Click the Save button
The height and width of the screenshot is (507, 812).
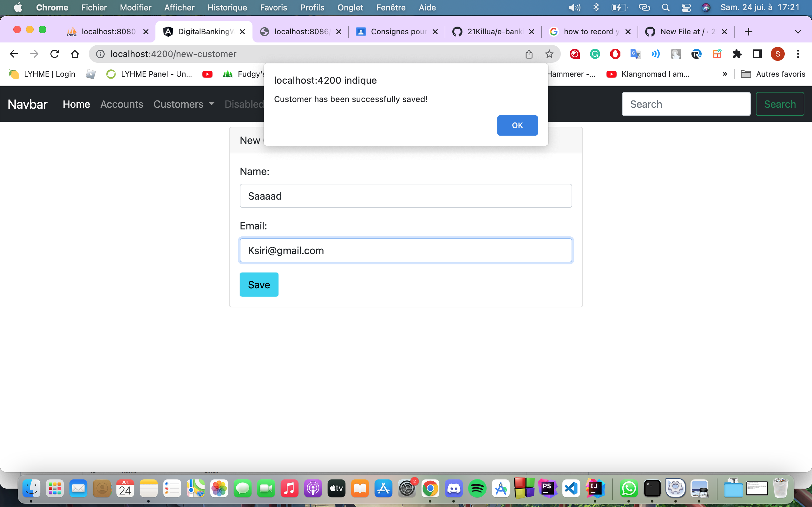pyautogui.click(x=259, y=284)
